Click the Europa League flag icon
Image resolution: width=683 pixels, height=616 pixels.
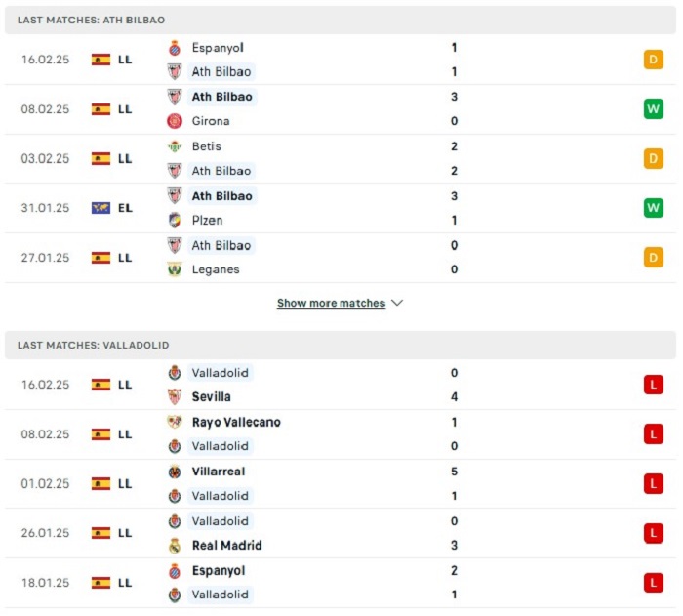[101, 208]
